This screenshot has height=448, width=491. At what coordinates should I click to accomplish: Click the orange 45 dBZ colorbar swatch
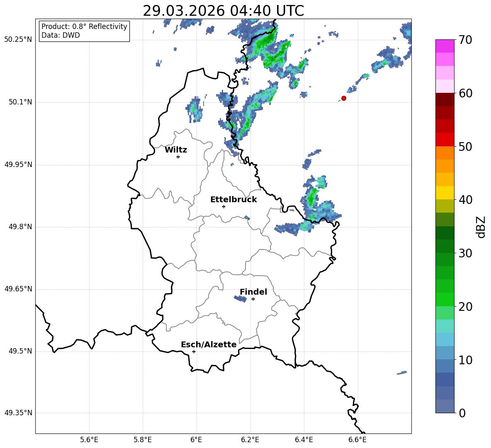click(x=445, y=166)
